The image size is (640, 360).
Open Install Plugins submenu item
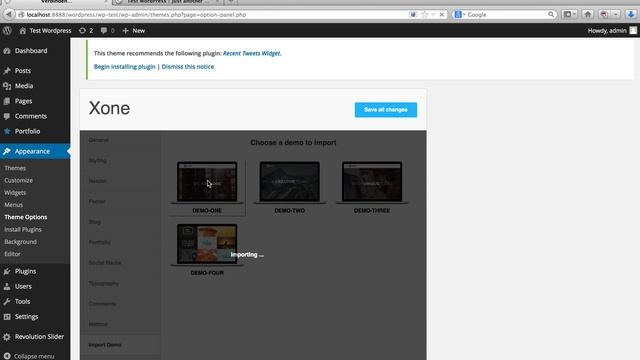(x=23, y=229)
